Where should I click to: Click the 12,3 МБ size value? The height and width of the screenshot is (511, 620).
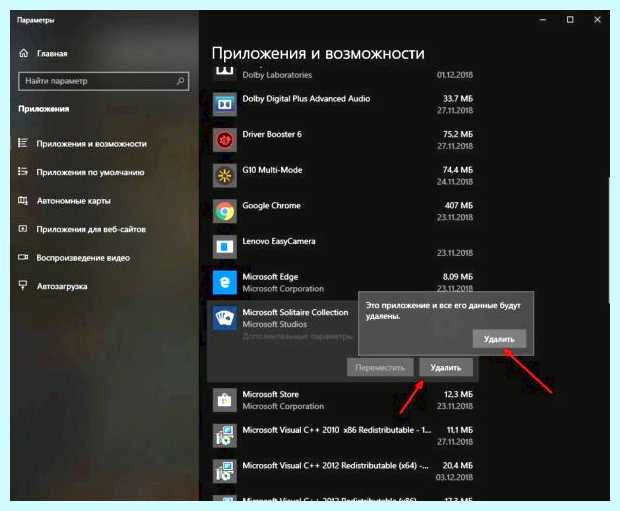click(x=458, y=394)
